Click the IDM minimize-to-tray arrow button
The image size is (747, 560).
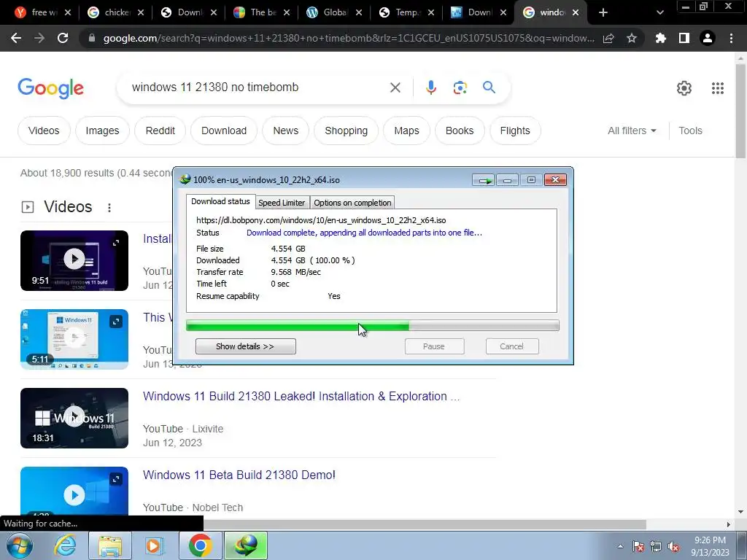(x=484, y=180)
